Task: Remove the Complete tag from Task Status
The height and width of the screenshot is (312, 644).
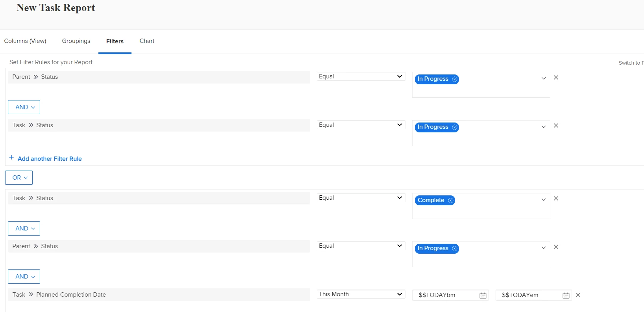Action: coord(451,201)
